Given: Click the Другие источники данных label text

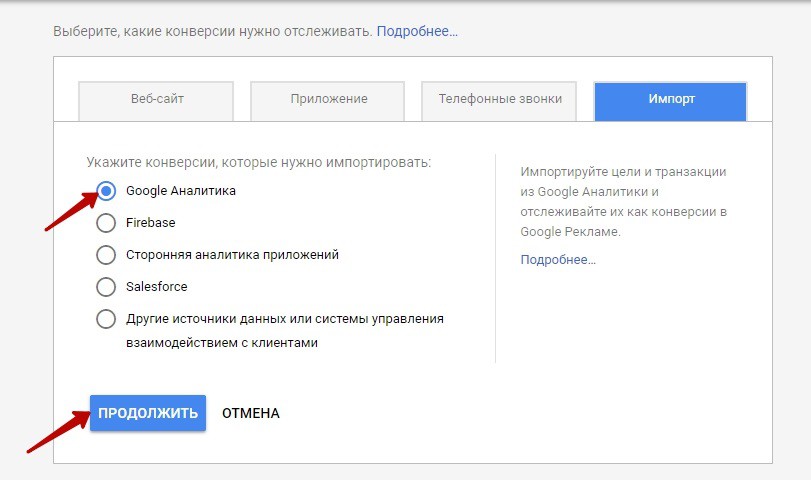Looking at the screenshot, I should coord(284,319).
